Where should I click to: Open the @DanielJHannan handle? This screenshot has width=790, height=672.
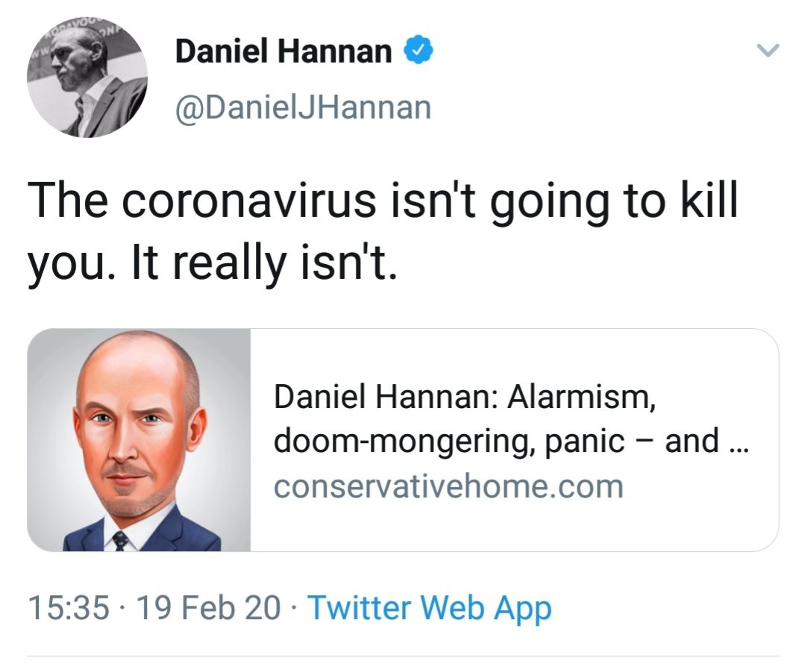point(302,107)
